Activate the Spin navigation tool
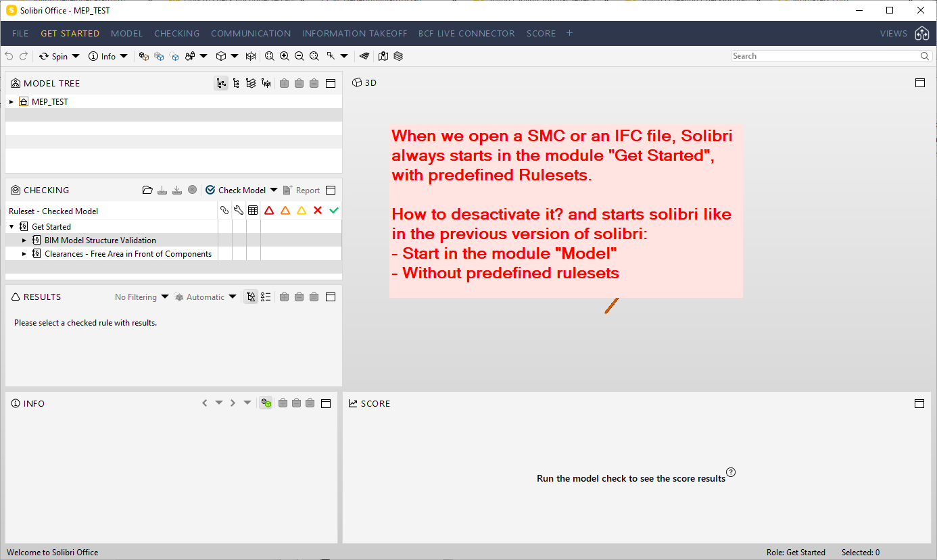The image size is (937, 560). coord(53,57)
